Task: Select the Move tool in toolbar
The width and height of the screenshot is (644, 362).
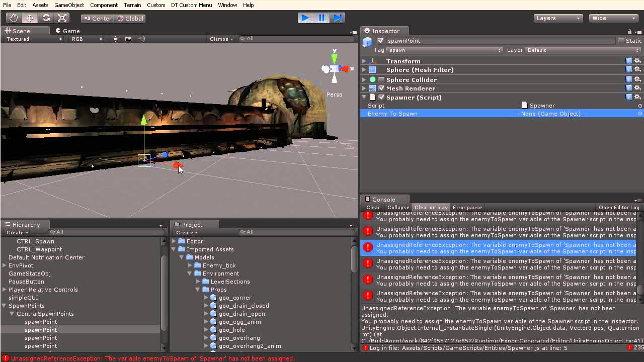Action: click(x=30, y=18)
